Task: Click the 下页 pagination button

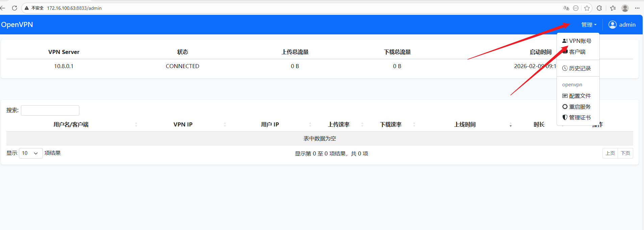Action: 625,153
